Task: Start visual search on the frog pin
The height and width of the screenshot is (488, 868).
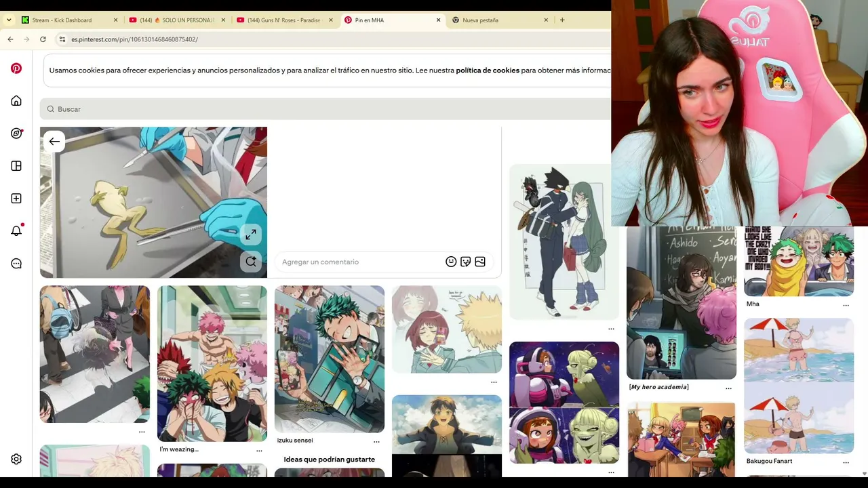Action: pyautogui.click(x=251, y=262)
